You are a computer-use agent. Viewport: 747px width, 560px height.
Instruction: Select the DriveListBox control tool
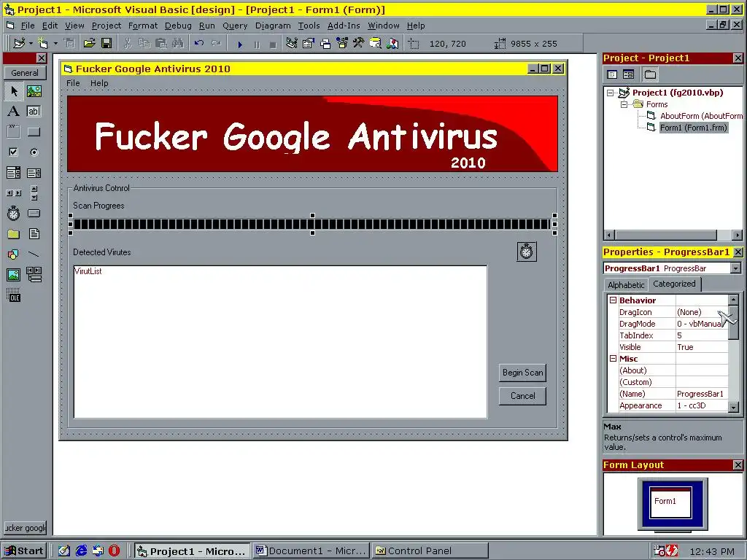click(34, 214)
